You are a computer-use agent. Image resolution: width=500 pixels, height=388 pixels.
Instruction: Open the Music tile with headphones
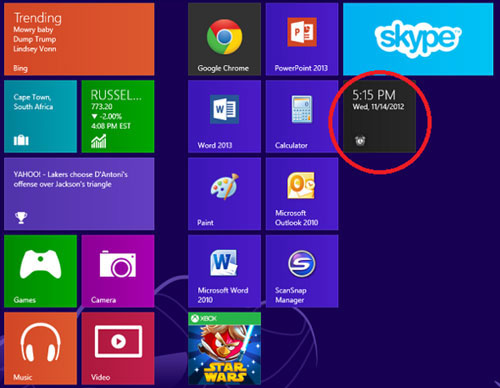click(x=40, y=348)
